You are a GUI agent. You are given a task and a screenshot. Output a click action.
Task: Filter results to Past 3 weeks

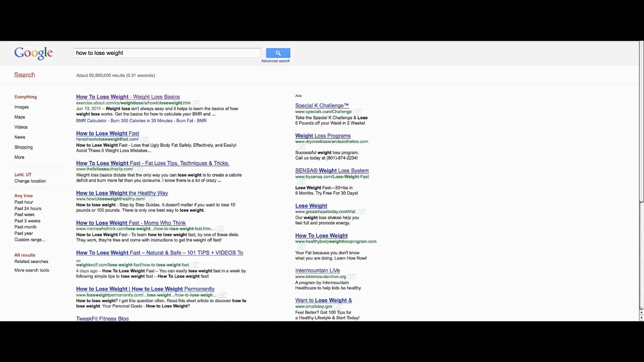(27, 221)
